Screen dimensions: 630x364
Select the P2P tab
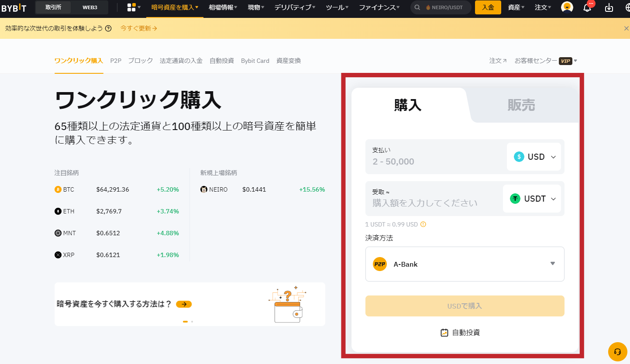pos(116,61)
